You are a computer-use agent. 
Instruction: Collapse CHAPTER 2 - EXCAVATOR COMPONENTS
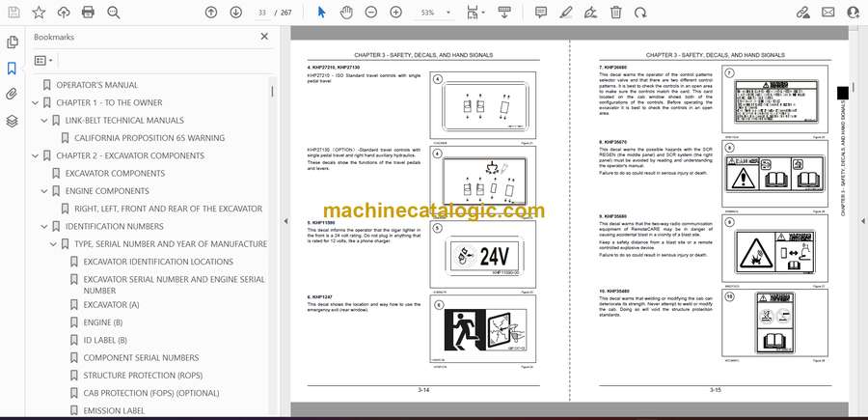[x=36, y=155]
